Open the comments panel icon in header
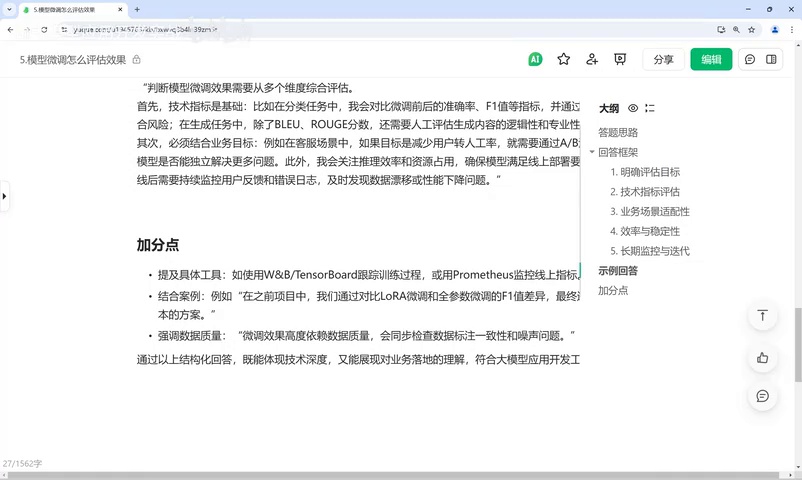 (750, 59)
